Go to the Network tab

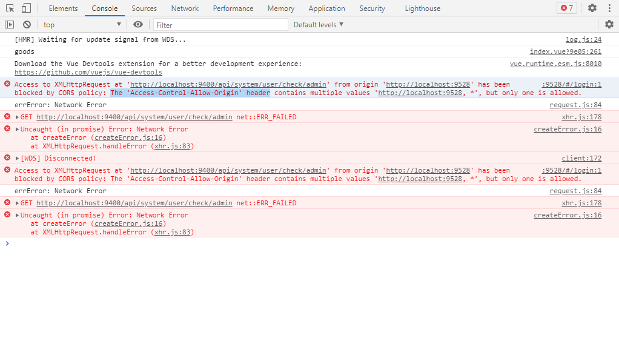point(185,8)
